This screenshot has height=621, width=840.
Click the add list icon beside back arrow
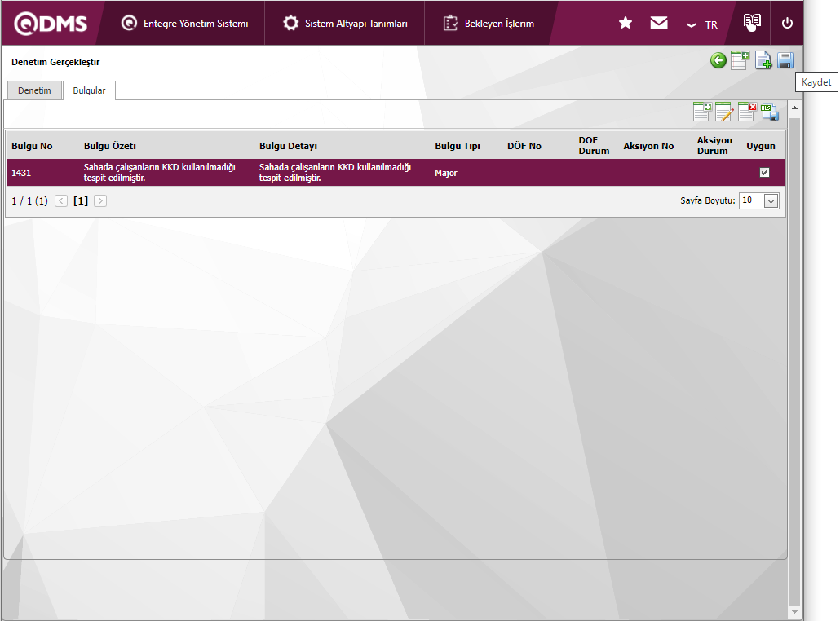tap(740, 60)
